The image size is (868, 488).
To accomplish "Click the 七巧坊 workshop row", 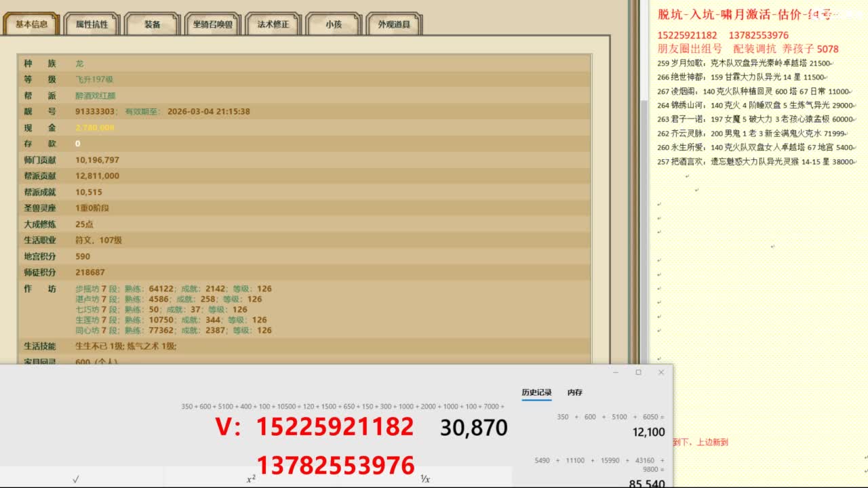I will 161,310.
